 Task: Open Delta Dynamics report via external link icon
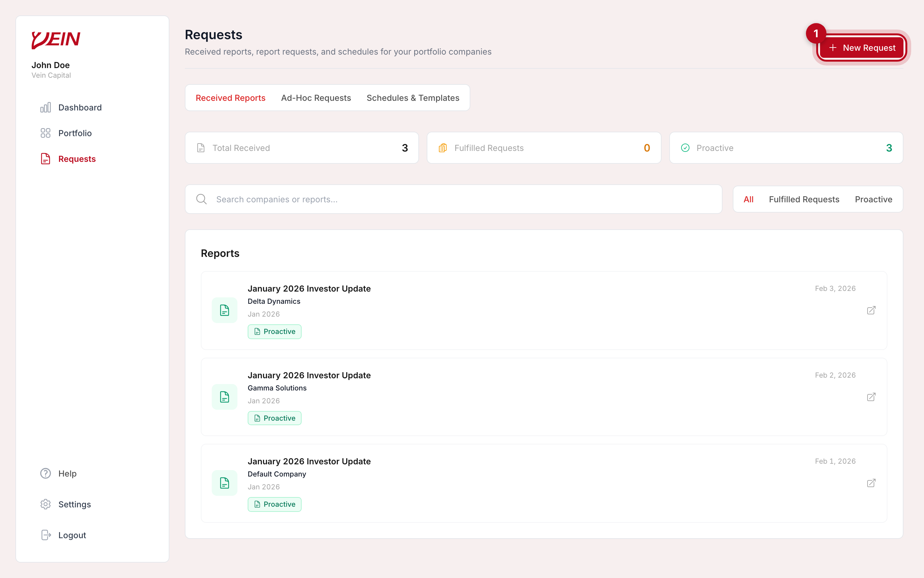[871, 310]
